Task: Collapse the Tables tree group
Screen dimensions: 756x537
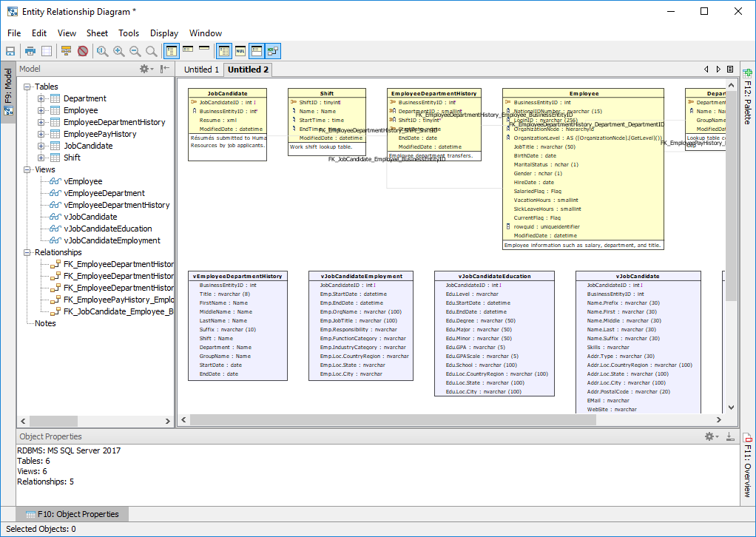Action: pyautogui.click(x=28, y=87)
